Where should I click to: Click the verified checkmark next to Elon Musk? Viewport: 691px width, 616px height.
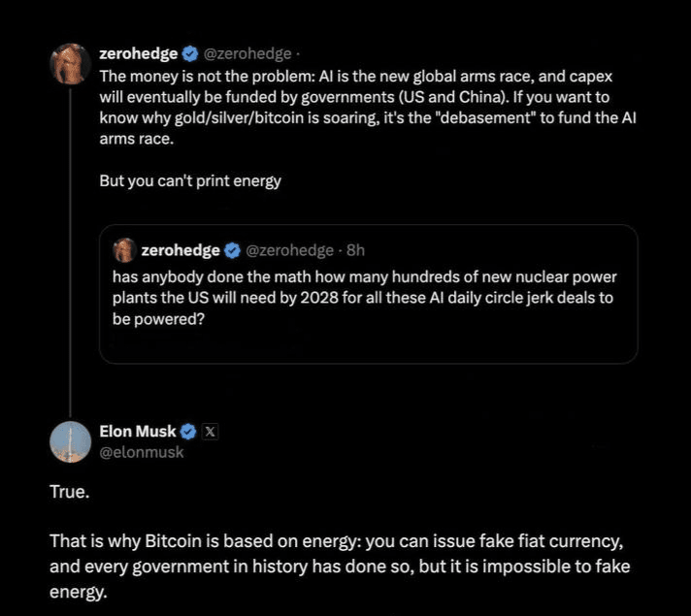tap(189, 432)
